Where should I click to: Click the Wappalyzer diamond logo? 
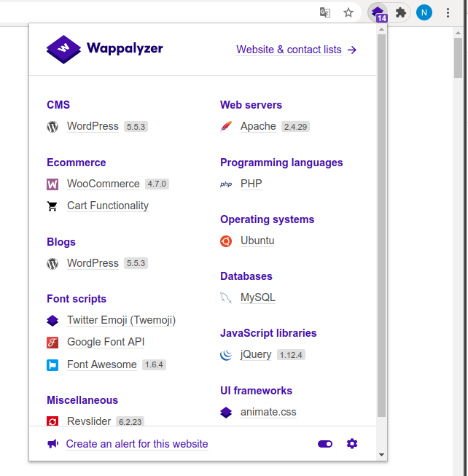[63, 50]
